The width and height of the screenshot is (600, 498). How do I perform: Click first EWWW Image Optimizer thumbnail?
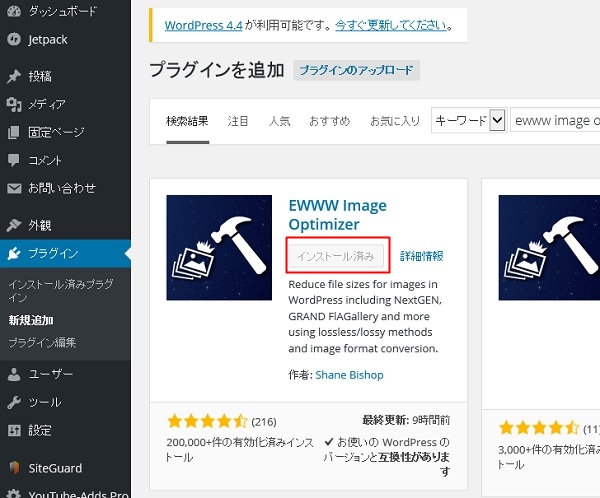(x=219, y=247)
